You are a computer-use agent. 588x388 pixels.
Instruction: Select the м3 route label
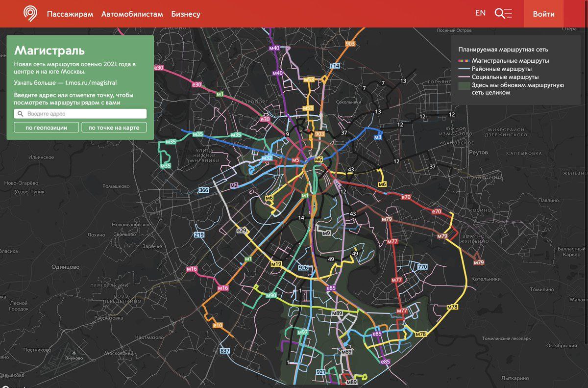click(x=377, y=137)
